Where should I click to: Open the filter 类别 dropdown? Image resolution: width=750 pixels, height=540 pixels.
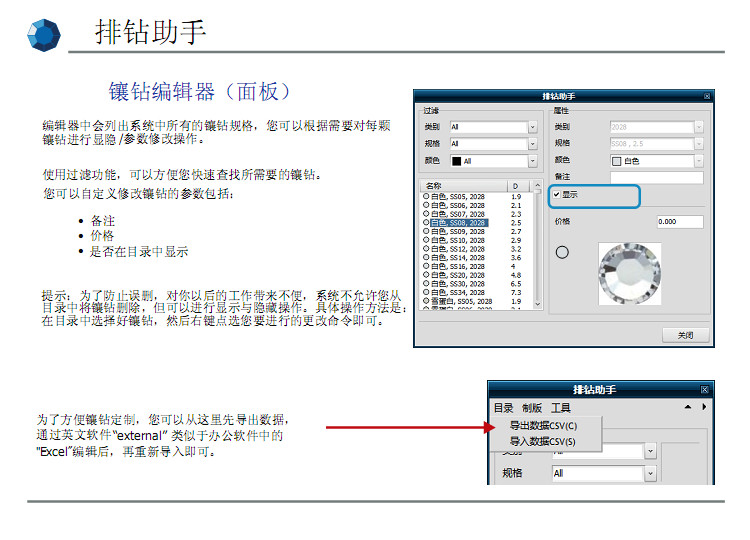click(532, 127)
